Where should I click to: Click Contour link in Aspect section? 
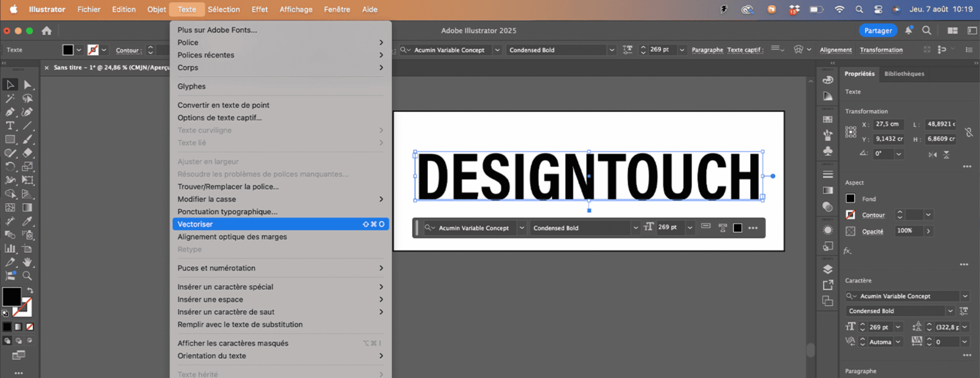click(x=873, y=215)
